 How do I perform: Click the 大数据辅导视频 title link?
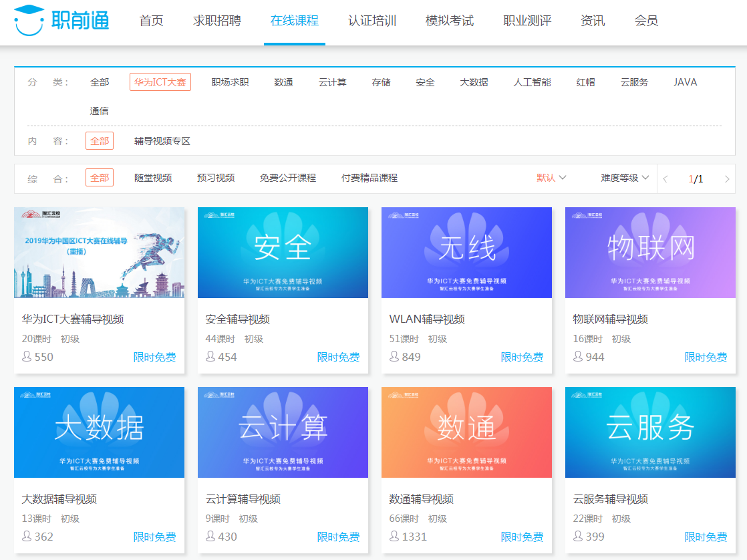(59, 499)
